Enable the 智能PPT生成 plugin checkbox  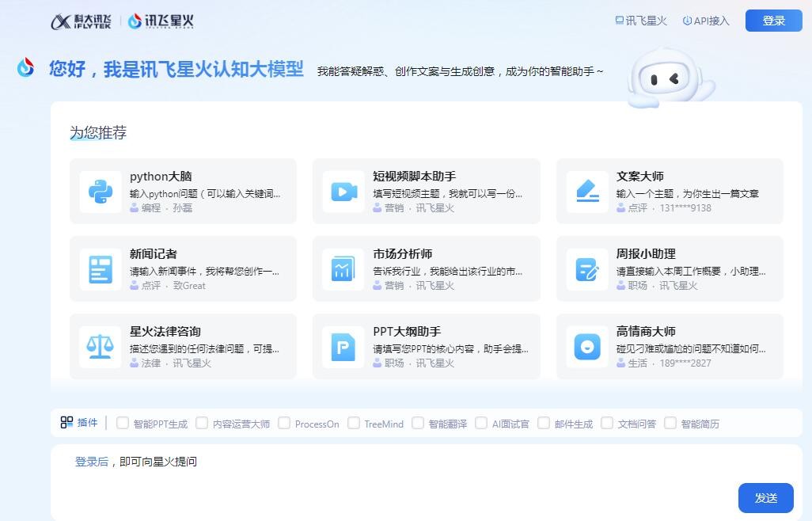(123, 423)
